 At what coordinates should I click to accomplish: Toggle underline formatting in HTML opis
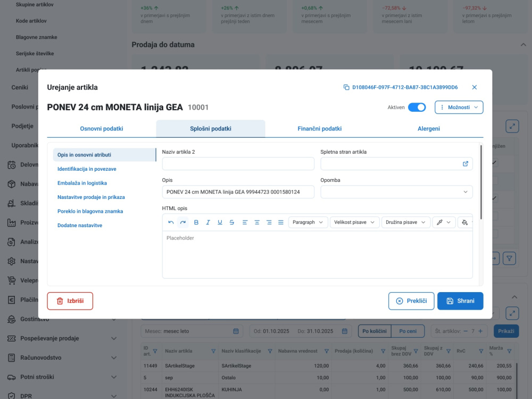click(220, 222)
